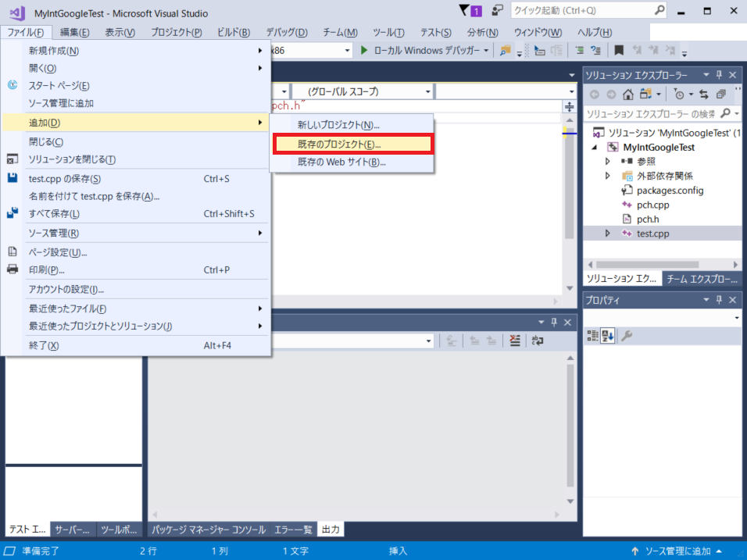Toggle Alphabetical sort in Properties panel

607,336
